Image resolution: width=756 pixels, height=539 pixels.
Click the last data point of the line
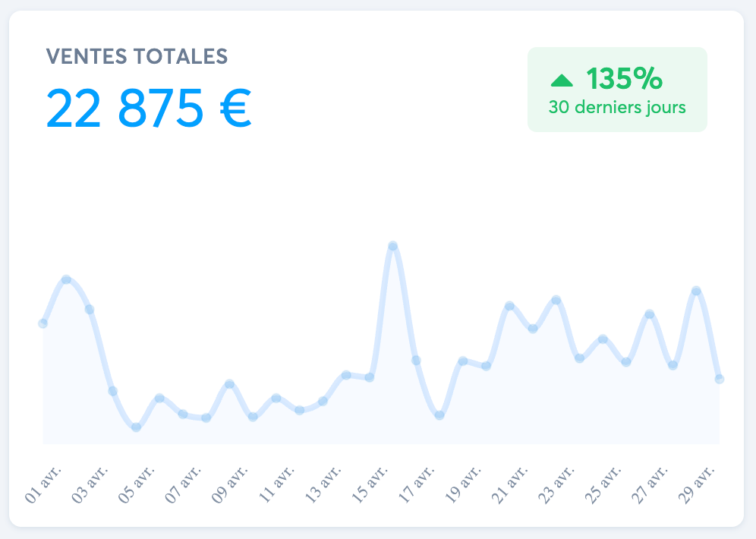719,379
